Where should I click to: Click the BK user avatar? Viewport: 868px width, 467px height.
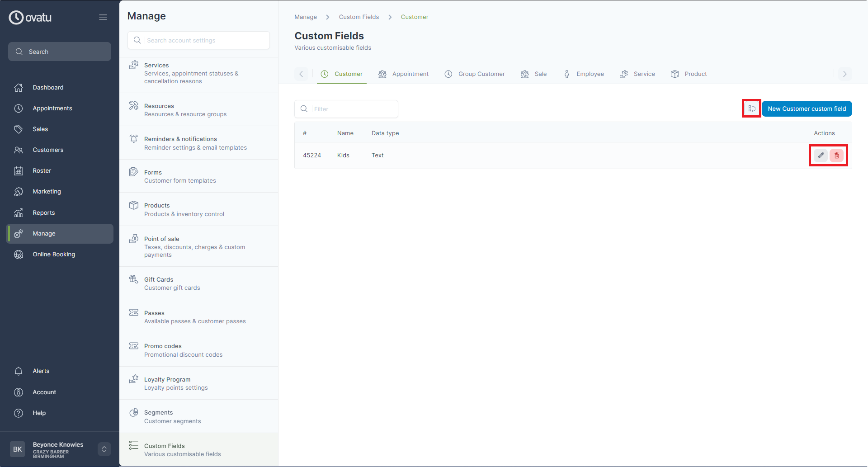[17, 449]
